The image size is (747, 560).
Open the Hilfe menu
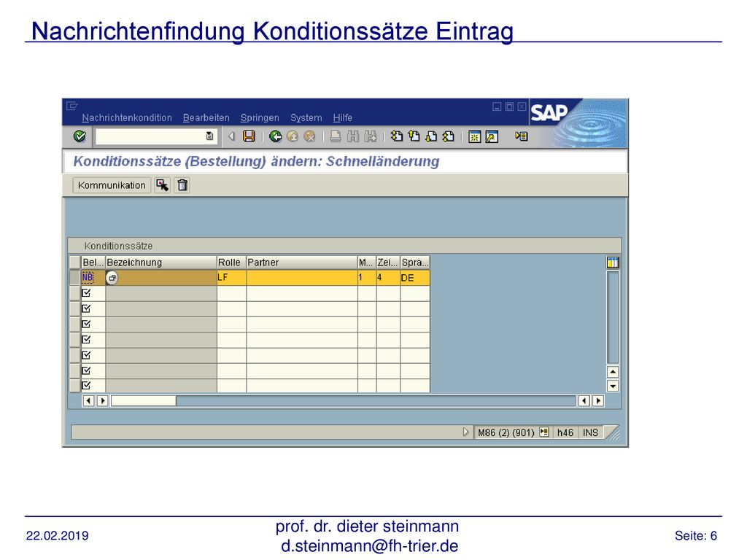coord(343,117)
